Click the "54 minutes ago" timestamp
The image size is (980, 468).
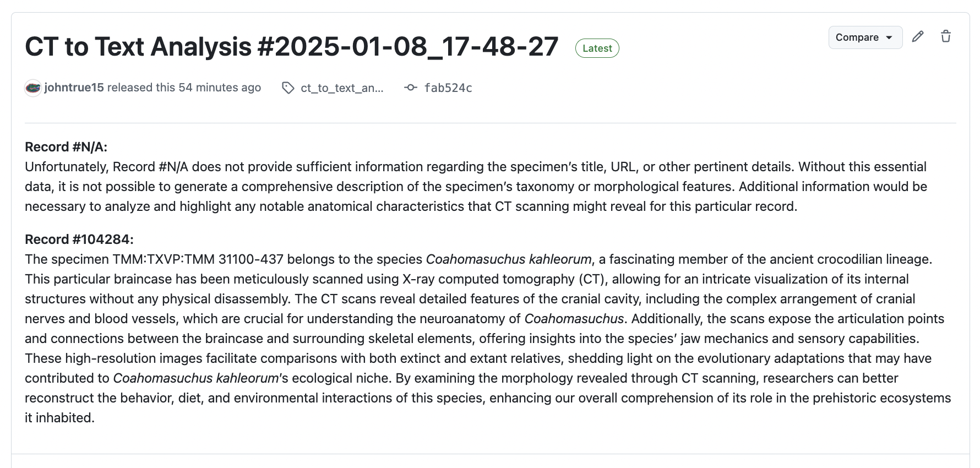[x=220, y=88]
